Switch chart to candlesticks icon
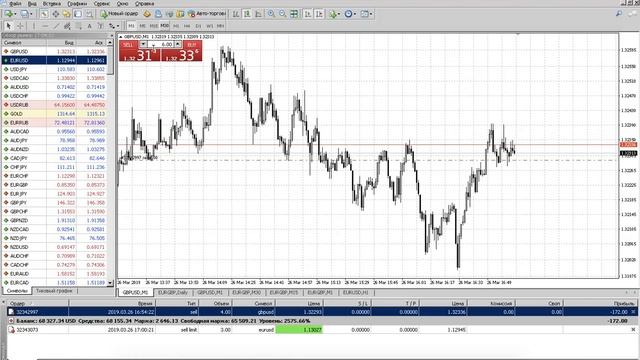This screenshot has width=640, height=360. pyautogui.click(x=247, y=14)
